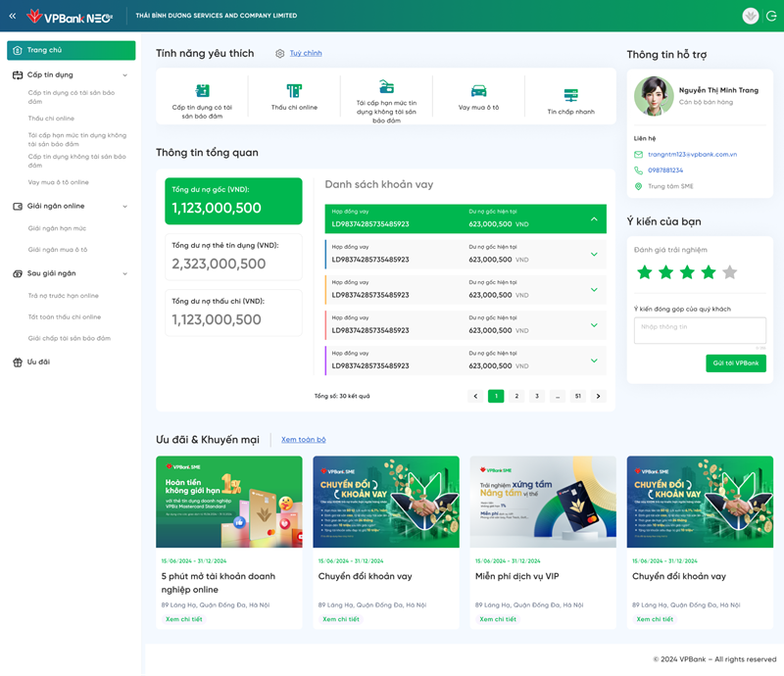This screenshot has height=676, width=784.
Task: Open Tái cấp hạn mức tín dụng shortcut icon
Action: tap(386, 86)
